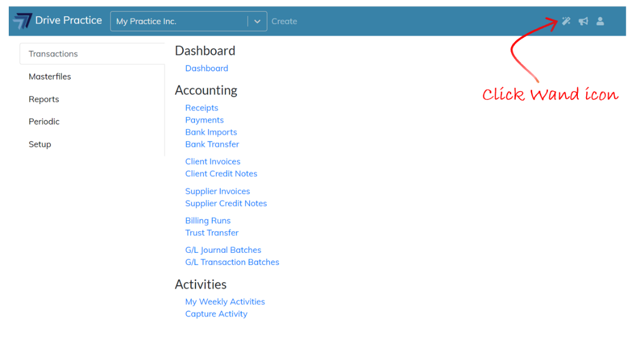This screenshot has height=340, width=644.
Task: Go to the Periodic tab
Action: (x=44, y=122)
